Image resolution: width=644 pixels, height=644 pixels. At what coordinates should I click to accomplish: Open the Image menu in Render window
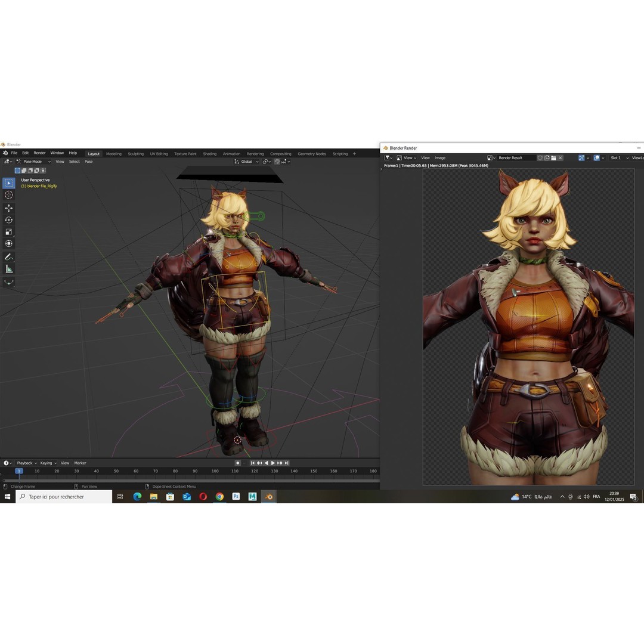pyautogui.click(x=440, y=157)
